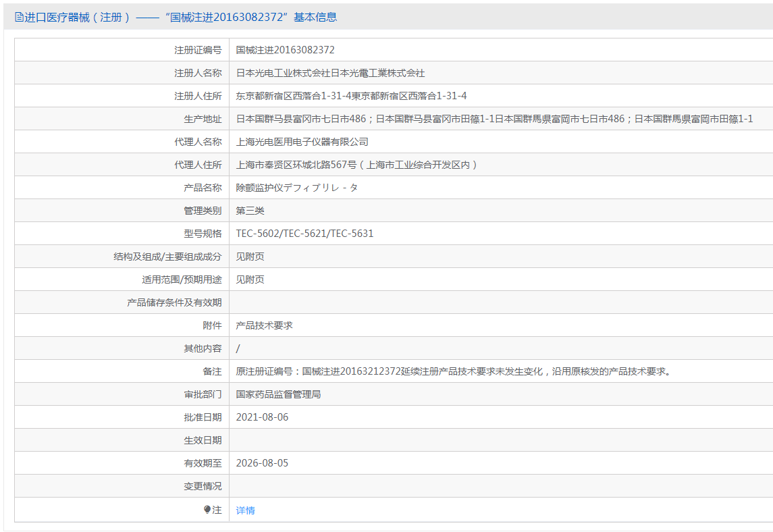This screenshot has height=532, width=773.
Task: Click 见附页 in the 适用范围 row
Action: click(250, 280)
